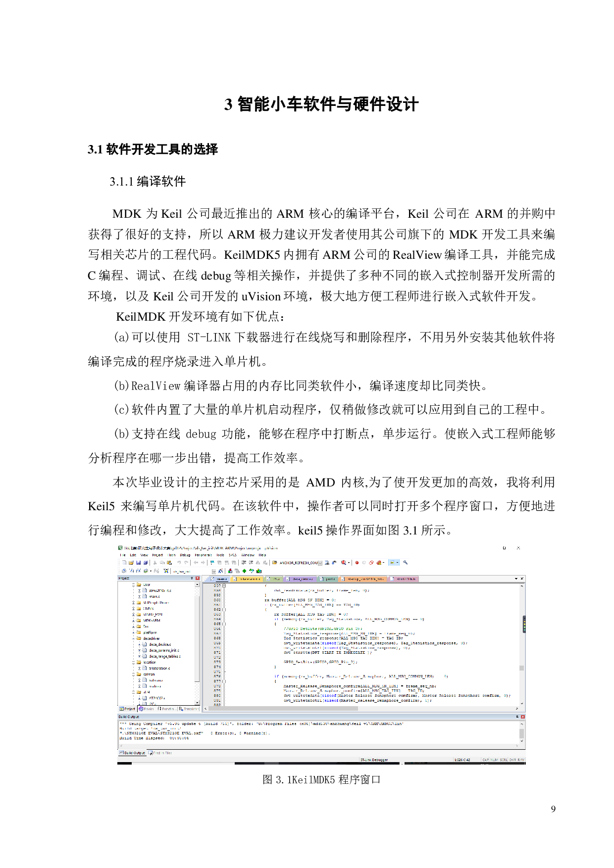
Task: Click the Manage Run-Time Environment green diamond icon
Action: coord(244,571)
